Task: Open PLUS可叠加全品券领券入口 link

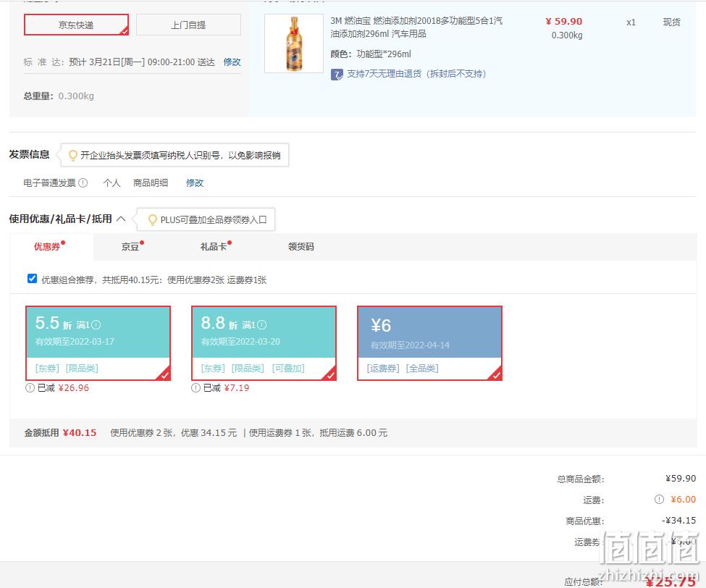Action: (214, 219)
